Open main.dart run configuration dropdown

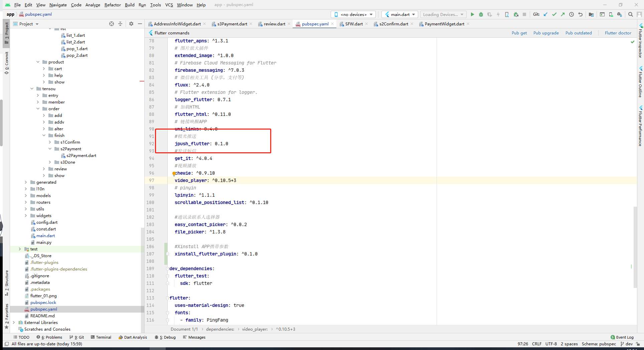tap(400, 14)
